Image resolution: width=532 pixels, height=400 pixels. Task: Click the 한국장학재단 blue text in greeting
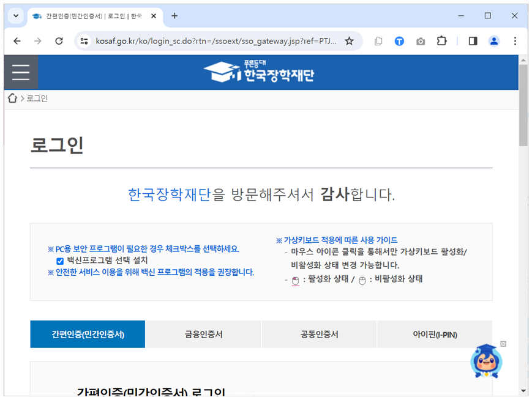pos(170,194)
